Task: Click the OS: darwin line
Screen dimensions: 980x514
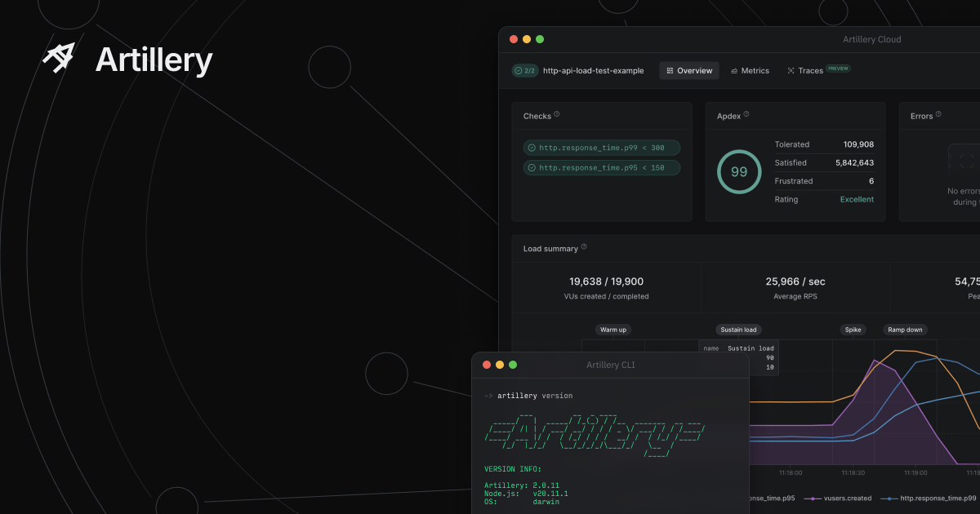Action: [521, 502]
